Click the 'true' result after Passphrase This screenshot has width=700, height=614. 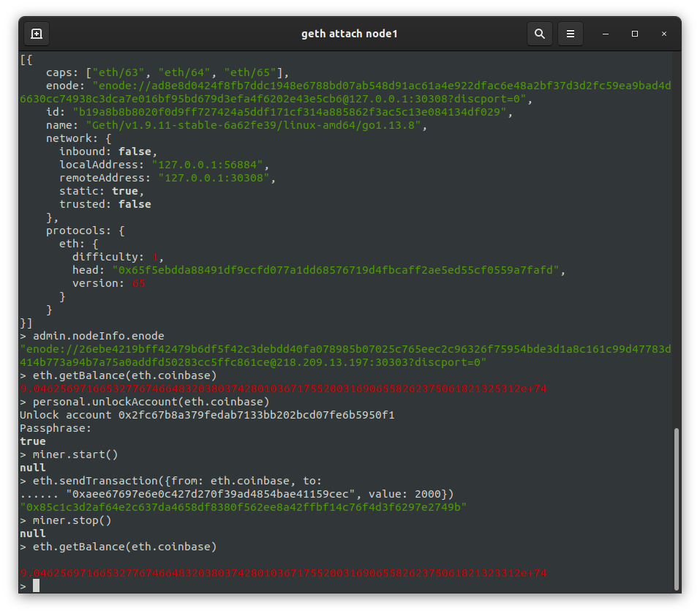[33, 441]
